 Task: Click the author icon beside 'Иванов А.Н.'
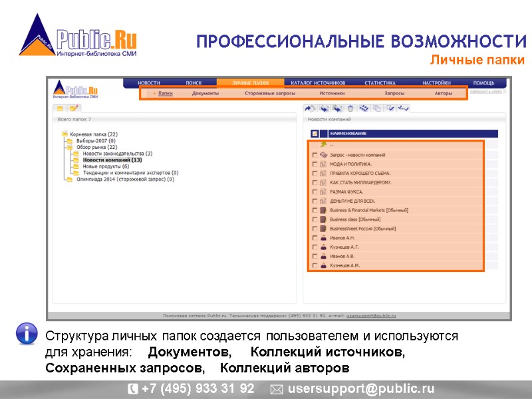click(x=323, y=238)
